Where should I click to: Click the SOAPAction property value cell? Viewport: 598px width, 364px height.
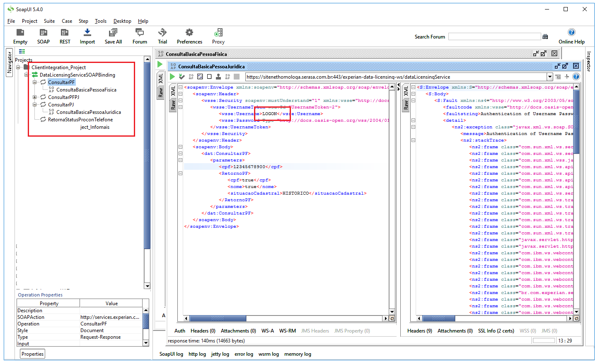(111, 317)
